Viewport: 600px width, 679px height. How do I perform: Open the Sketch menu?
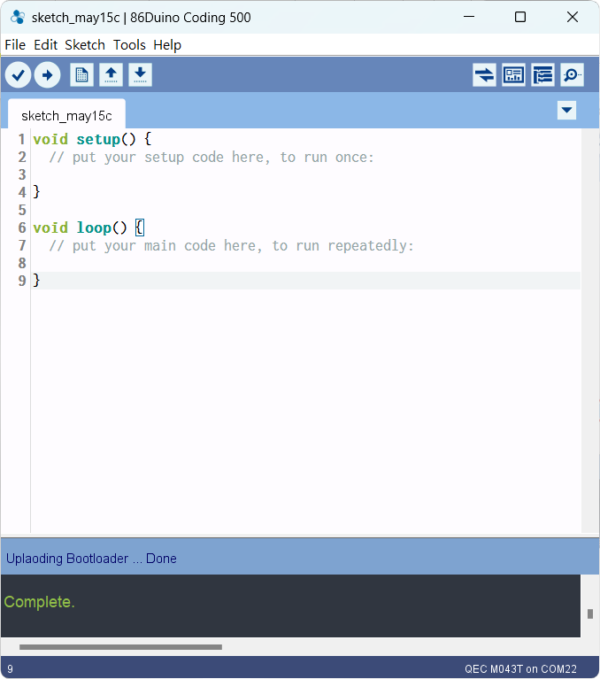pos(85,45)
